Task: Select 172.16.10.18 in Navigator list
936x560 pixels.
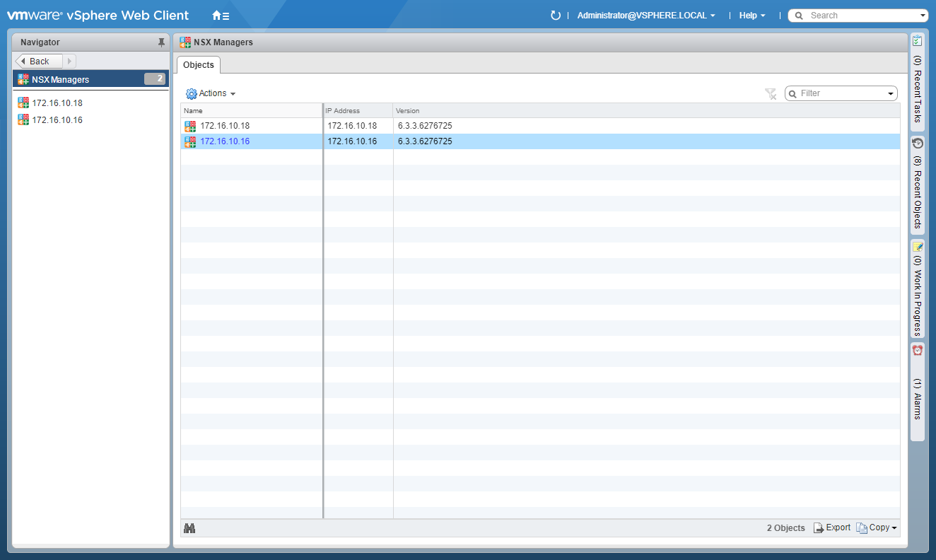Action: (57, 103)
